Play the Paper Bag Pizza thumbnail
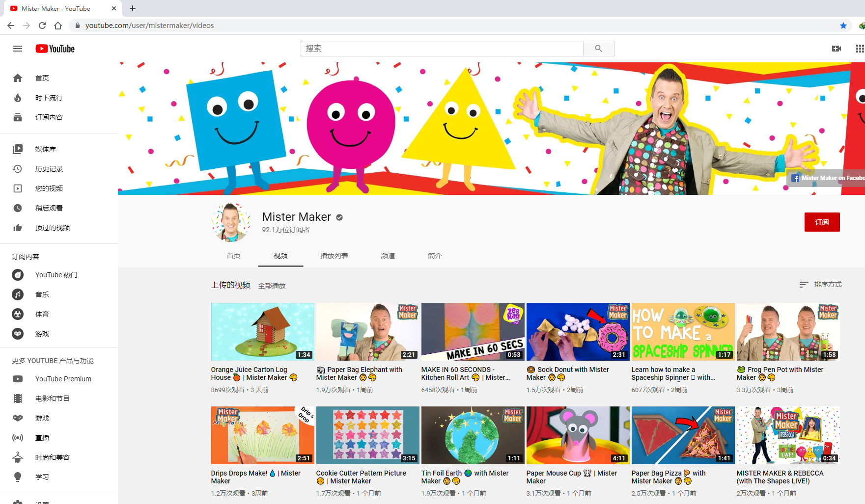This screenshot has height=504, width=865. click(x=683, y=435)
